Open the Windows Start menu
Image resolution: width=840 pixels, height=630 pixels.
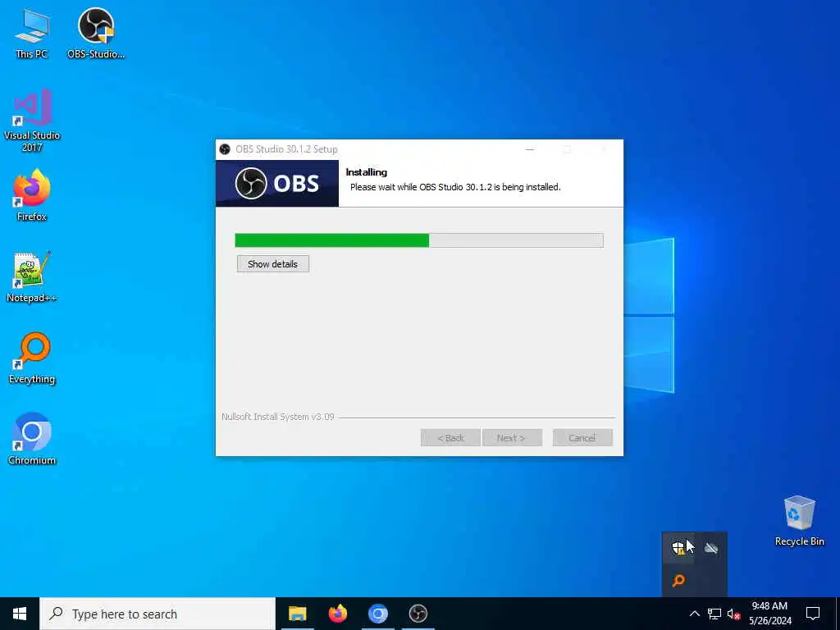(x=20, y=614)
